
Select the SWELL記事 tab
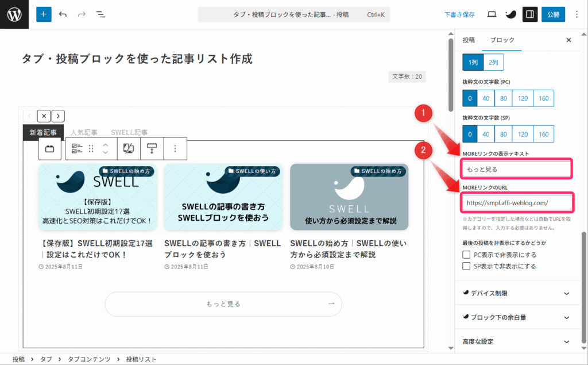pos(129,133)
